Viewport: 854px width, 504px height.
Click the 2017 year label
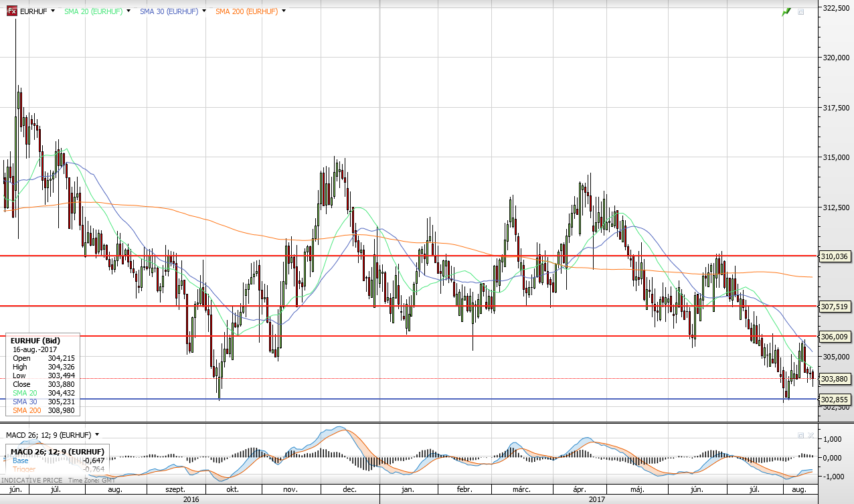pyautogui.click(x=596, y=499)
